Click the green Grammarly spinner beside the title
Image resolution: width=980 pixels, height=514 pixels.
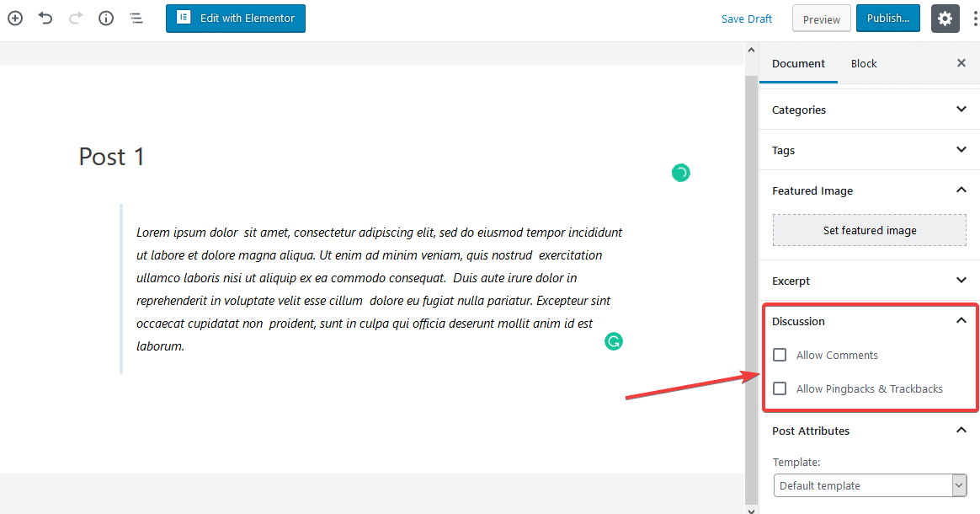[680, 173]
